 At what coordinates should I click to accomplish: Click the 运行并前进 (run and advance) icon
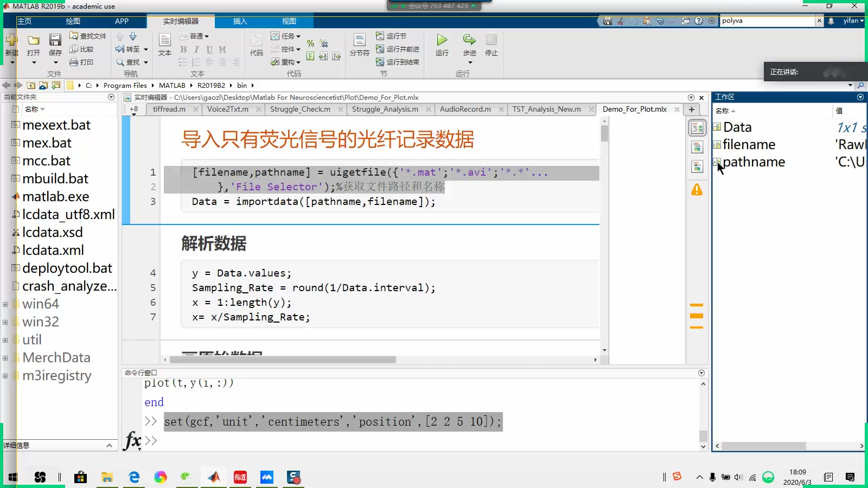pyautogui.click(x=397, y=49)
